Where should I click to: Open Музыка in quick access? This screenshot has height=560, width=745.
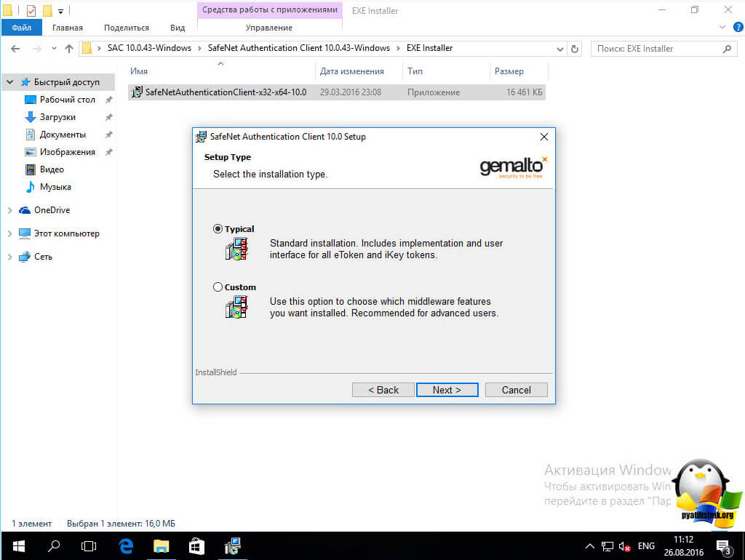click(x=55, y=187)
